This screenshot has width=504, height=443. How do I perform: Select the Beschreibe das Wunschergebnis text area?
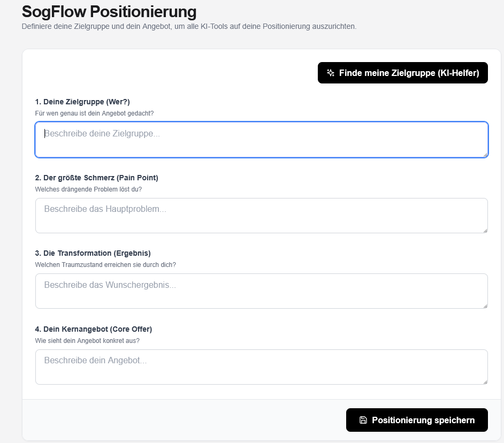pos(262,291)
